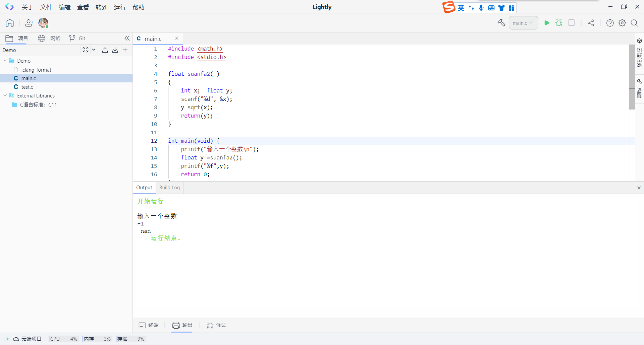Open the 编辑 menu
Image resolution: width=644 pixels, height=345 pixels.
pos(65,7)
